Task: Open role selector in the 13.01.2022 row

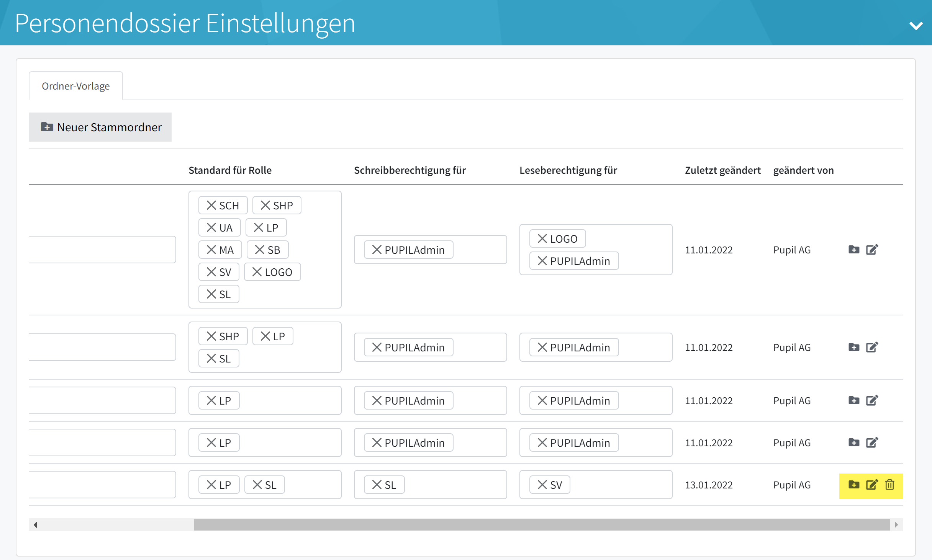Action: point(265,485)
